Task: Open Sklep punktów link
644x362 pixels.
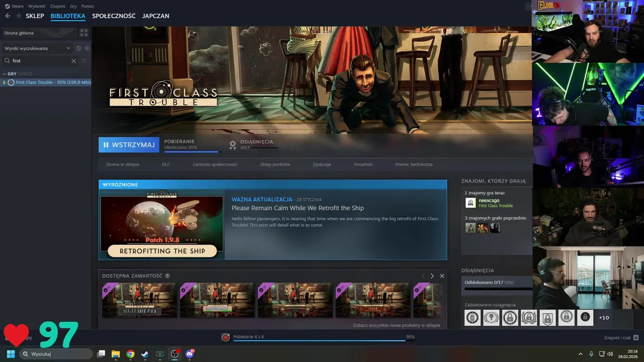Action: [275, 164]
